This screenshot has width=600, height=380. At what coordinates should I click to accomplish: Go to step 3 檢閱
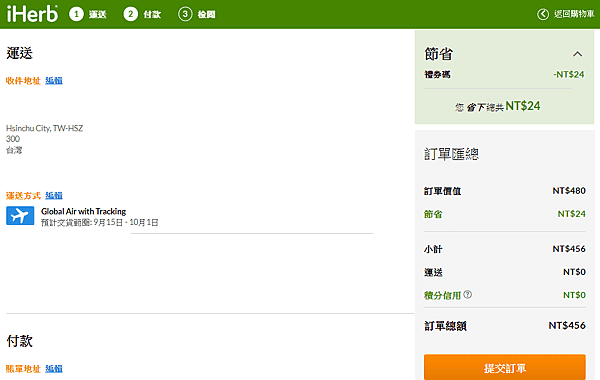(x=197, y=15)
